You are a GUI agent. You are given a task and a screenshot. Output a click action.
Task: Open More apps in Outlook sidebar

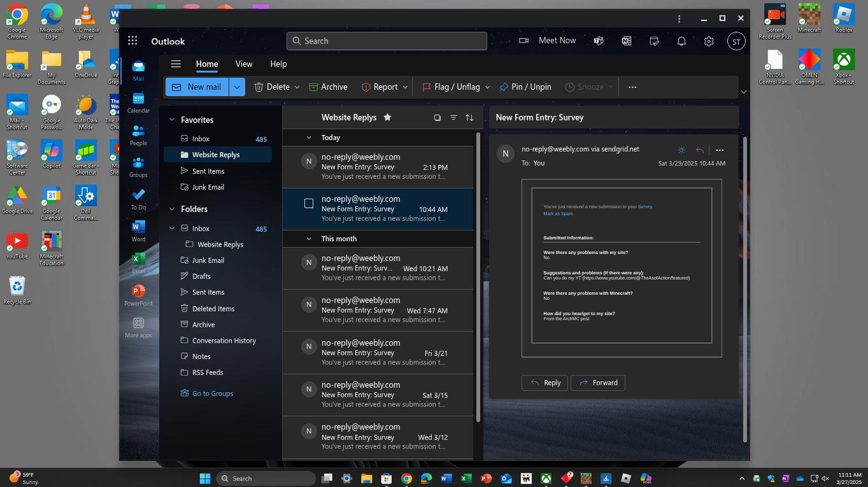point(138,327)
